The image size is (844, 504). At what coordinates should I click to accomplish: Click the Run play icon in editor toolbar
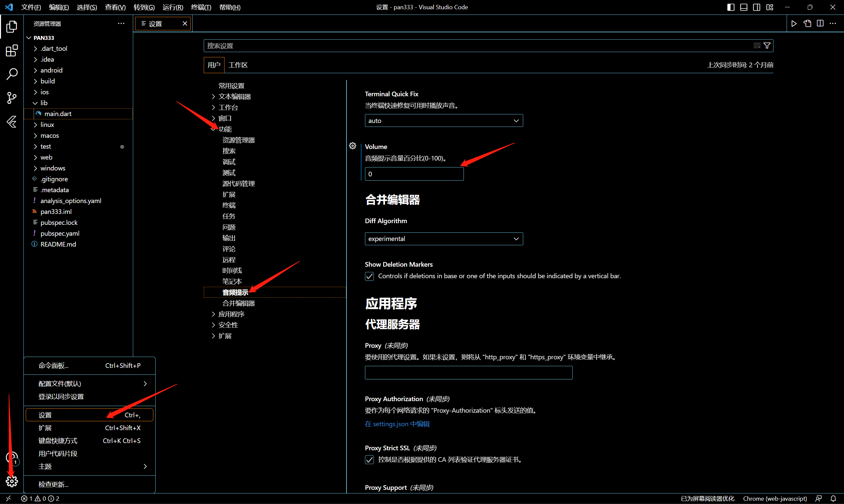tap(794, 23)
